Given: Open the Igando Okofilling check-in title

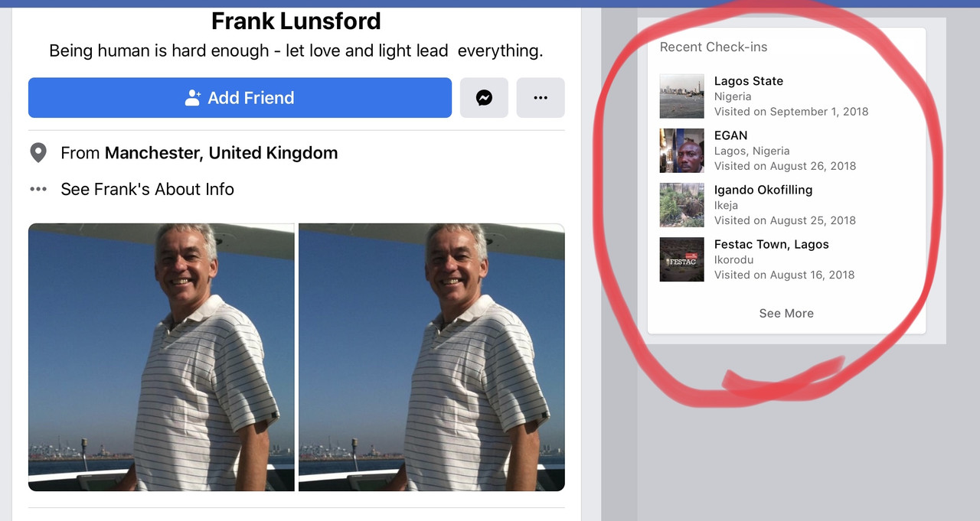Looking at the screenshot, I should pos(763,190).
